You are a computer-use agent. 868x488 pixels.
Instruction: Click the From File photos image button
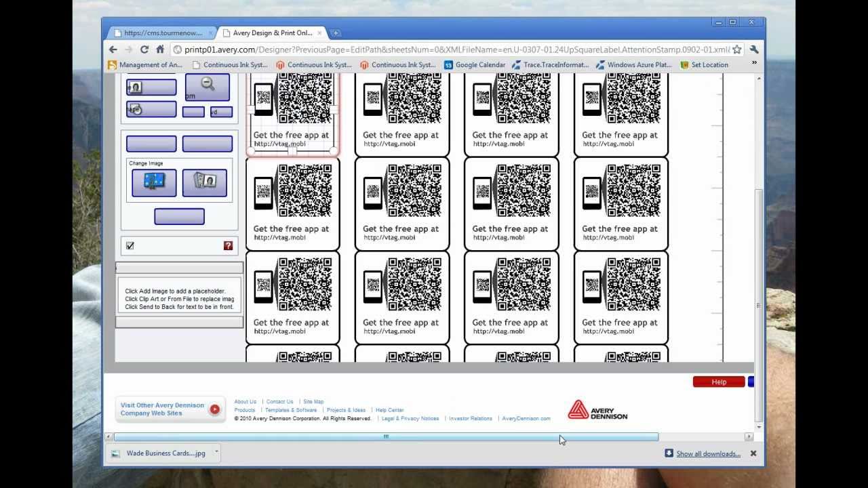click(205, 183)
